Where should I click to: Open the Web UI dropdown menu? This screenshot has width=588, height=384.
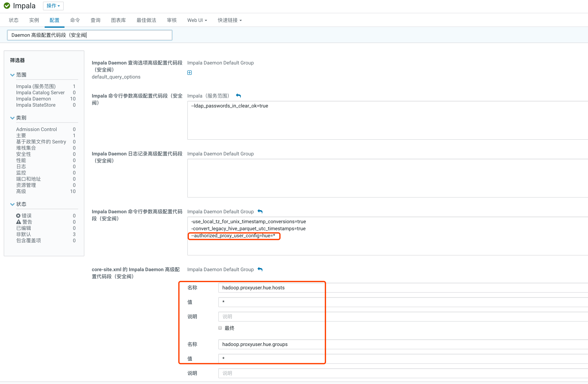pyautogui.click(x=197, y=20)
